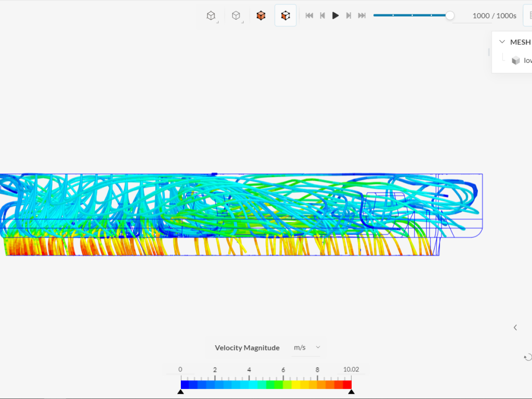Click the MESH heading text
532x399 pixels.
(520, 42)
